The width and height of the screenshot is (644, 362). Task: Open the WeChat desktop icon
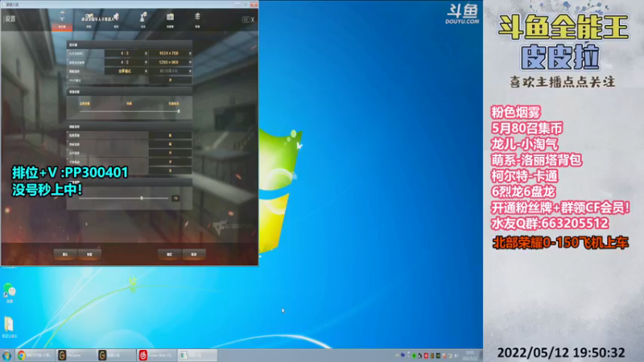pos(10,293)
